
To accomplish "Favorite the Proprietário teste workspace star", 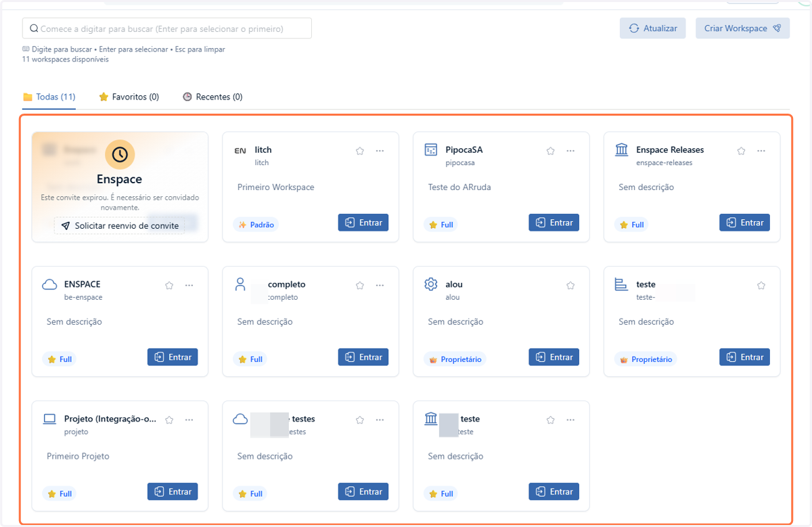I will click(x=761, y=285).
